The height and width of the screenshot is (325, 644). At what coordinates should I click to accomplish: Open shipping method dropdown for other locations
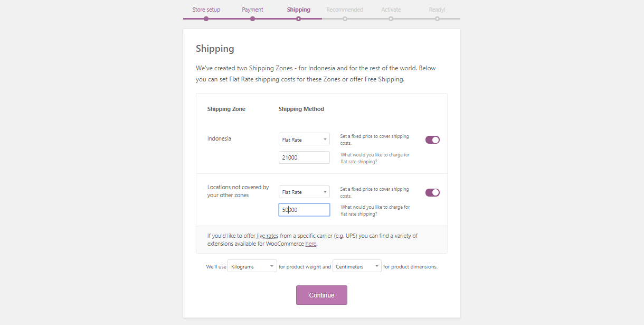pos(304,192)
